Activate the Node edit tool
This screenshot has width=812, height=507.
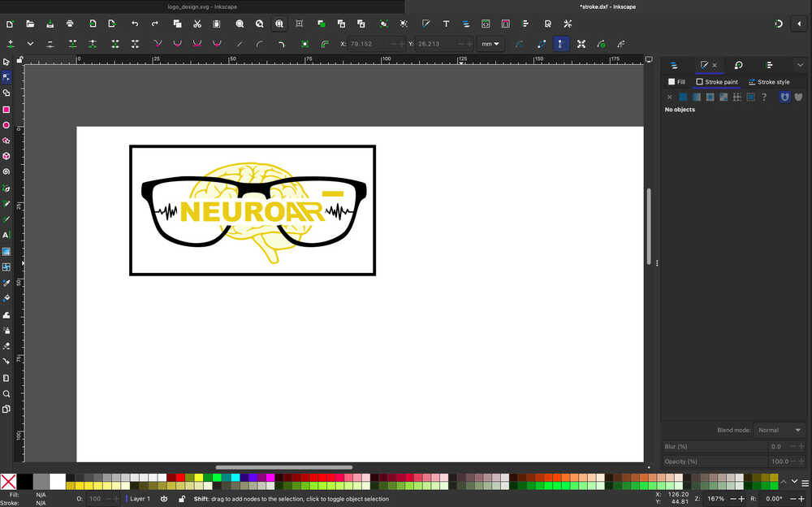click(6, 77)
